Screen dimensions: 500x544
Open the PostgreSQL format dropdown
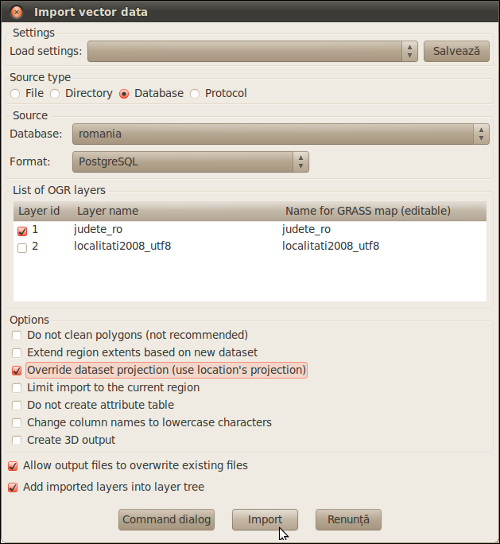190,162
